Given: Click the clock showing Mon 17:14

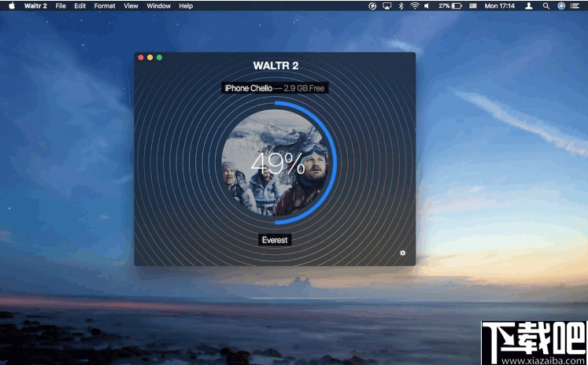Looking at the screenshot, I should 500,6.
